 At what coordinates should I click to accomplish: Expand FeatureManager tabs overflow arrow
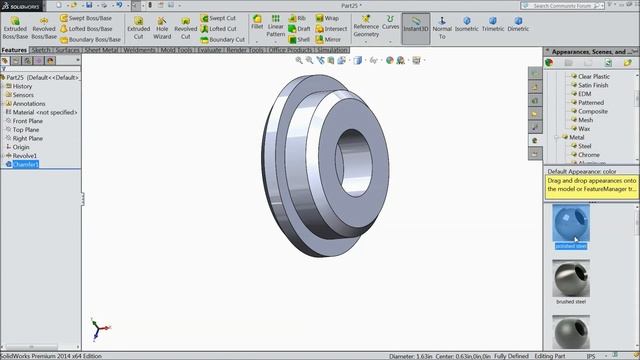78,60
